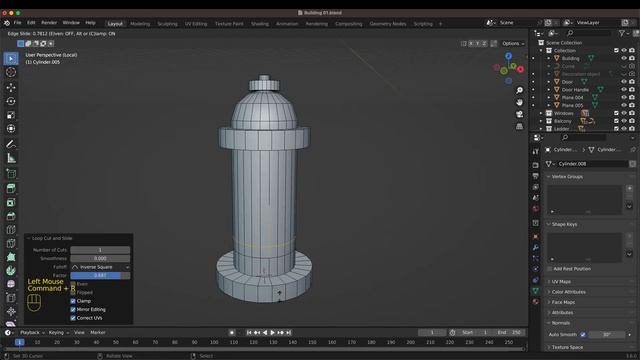640x360 pixels.
Task: Toggle the Correct UVs checkbox
Action: 73,318
